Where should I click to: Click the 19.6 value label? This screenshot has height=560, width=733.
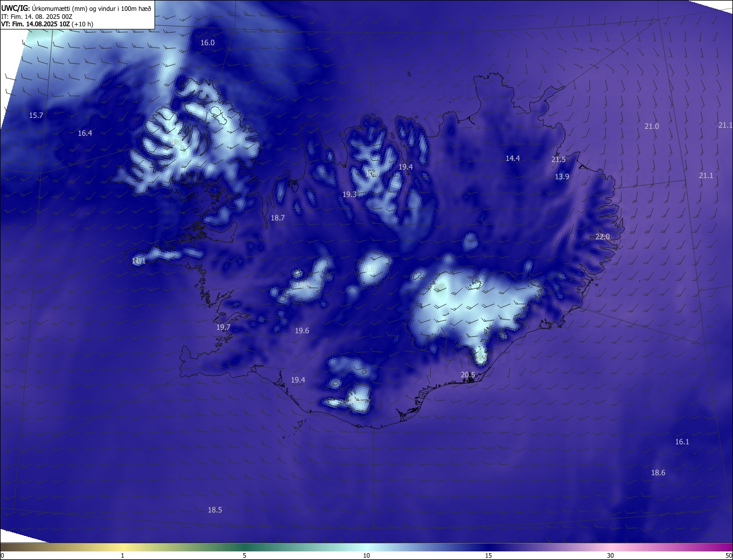click(x=302, y=330)
